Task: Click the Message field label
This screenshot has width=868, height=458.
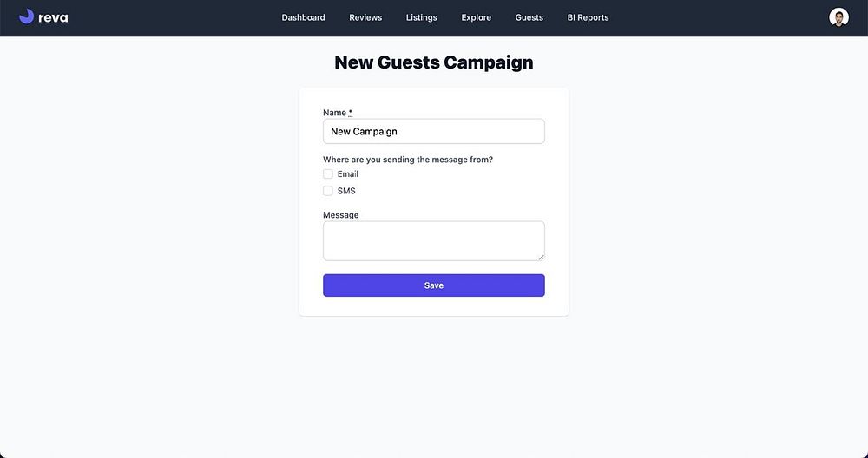Action: 340,215
